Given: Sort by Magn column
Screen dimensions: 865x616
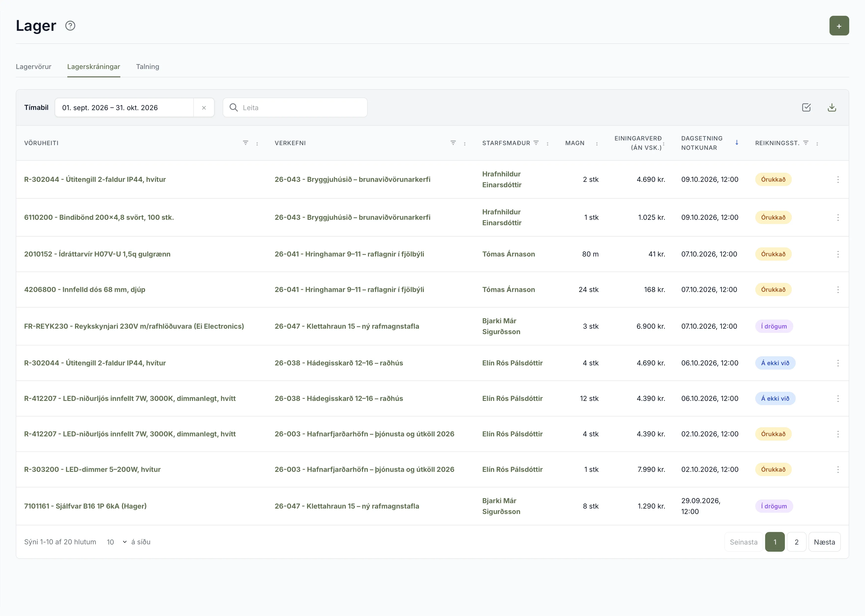Looking at the screenshot, I should tap(597, 144).
